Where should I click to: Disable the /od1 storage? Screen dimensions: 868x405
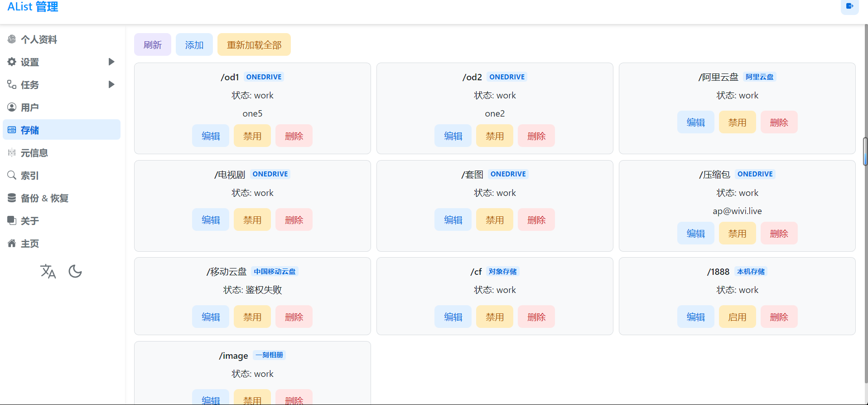pyautogui.click(x=252, y=136)
